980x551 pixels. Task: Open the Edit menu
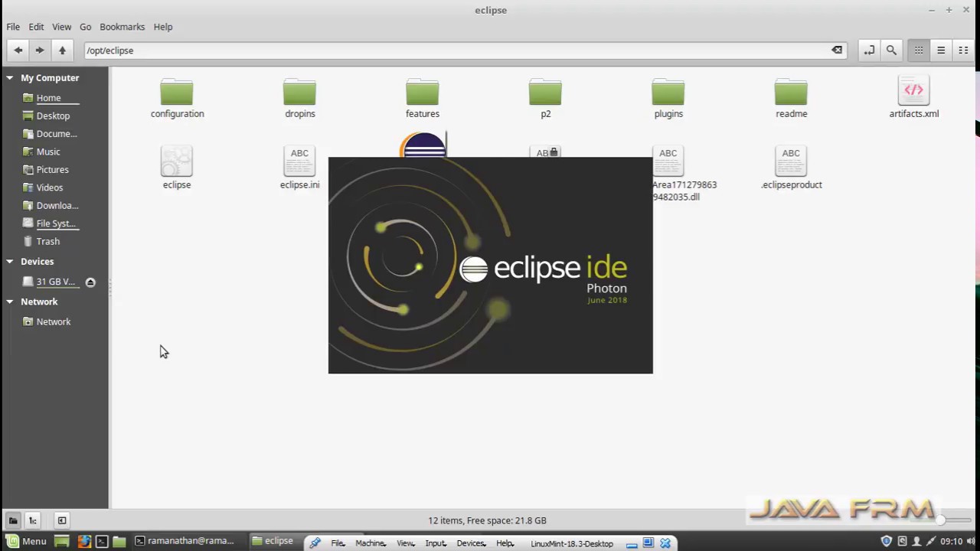[36, 27]
